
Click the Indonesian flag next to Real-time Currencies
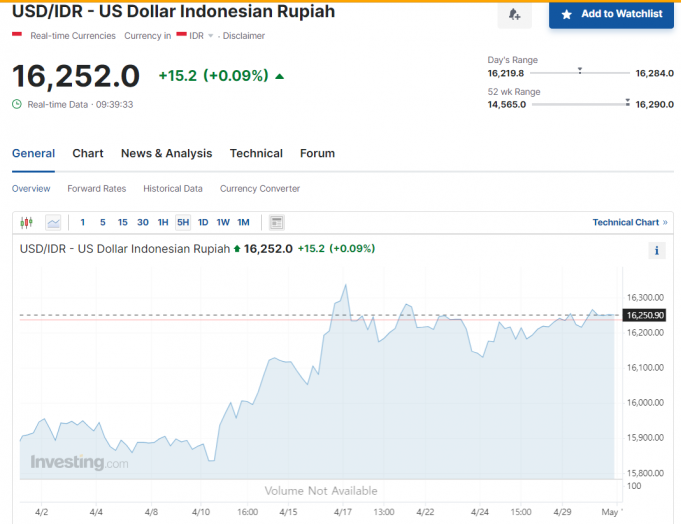point(17,35)
